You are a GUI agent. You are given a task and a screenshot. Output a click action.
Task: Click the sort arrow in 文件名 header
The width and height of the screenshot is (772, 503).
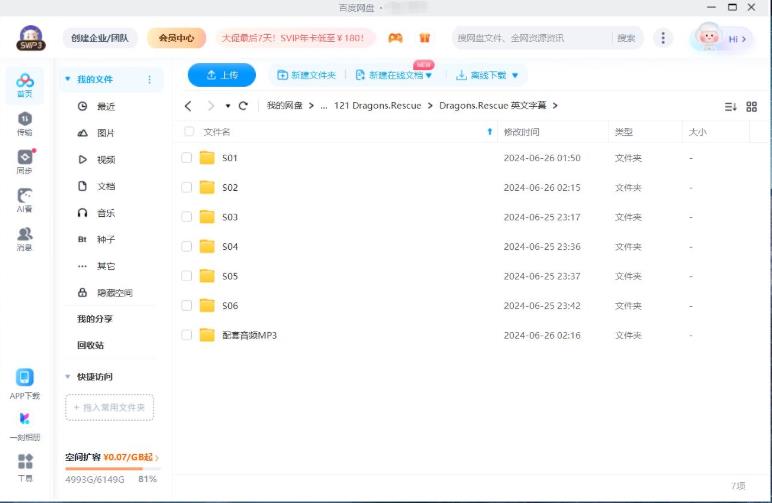pos(489,131)
